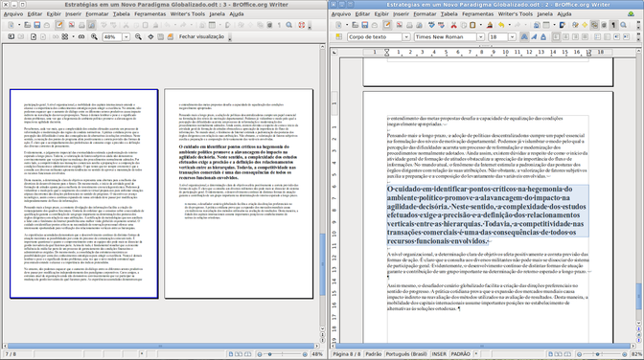This screenshot has width=644, height=360.
Task: Open Ferramentas menu in right window
Action: pos(477,13)
